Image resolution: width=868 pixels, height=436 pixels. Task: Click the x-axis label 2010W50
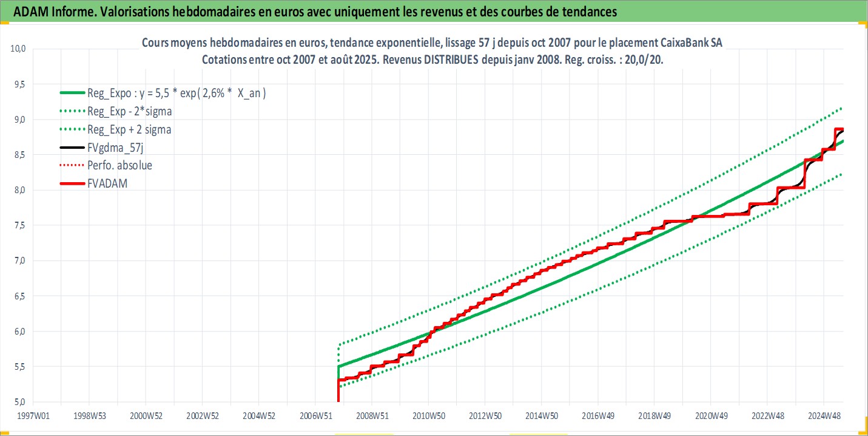[x=428, y=417]
